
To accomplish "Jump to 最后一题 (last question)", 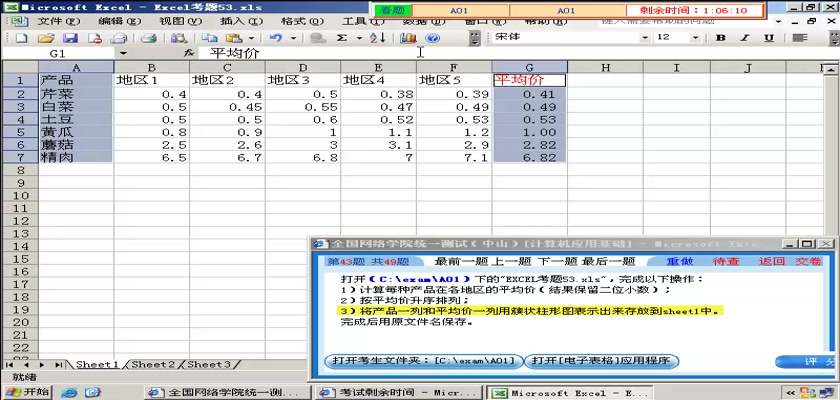I will [x=608, y=262].
